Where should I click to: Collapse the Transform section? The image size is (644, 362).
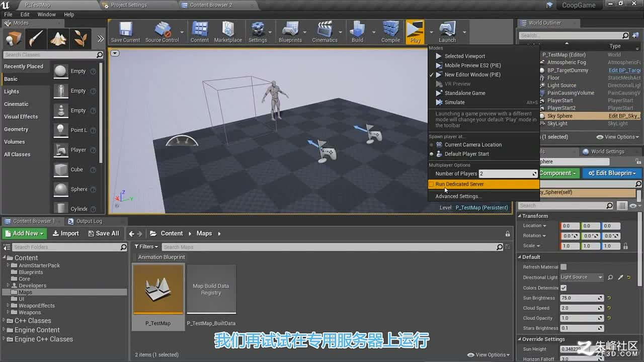[x=520, y=216]
